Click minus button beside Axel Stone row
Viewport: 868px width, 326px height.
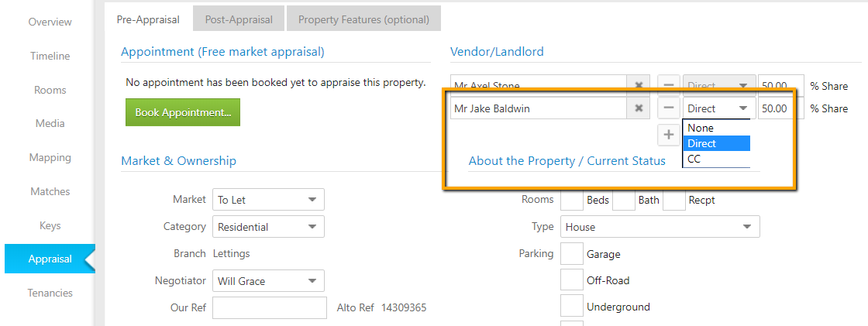click(x=669, y=84)
